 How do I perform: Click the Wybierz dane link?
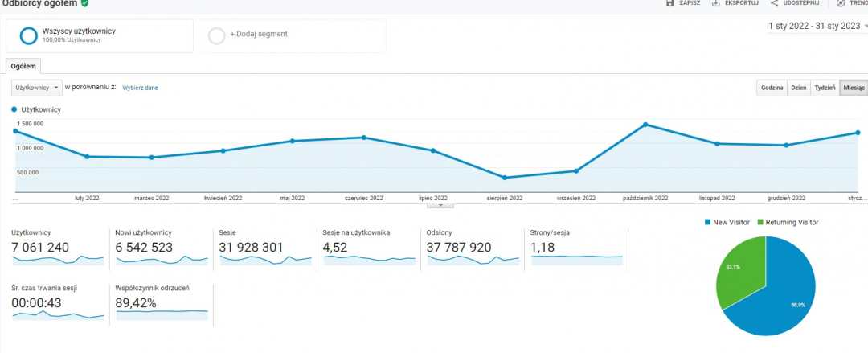140,87
